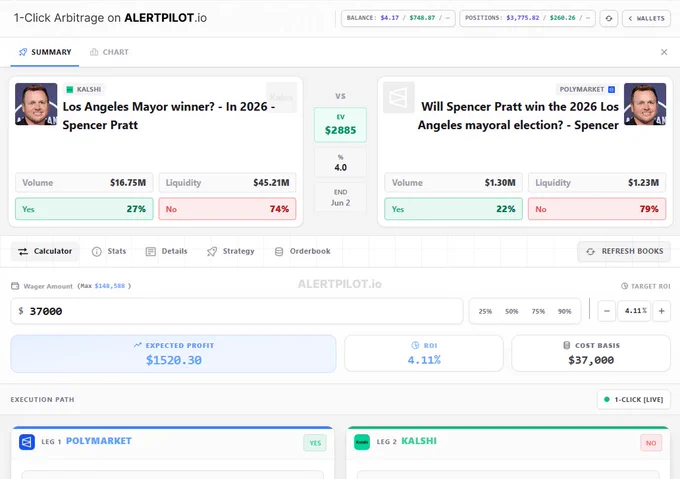680x479 pixels.
Task: Click the Polymarket platform badge
Action: [x=587, y=89]
